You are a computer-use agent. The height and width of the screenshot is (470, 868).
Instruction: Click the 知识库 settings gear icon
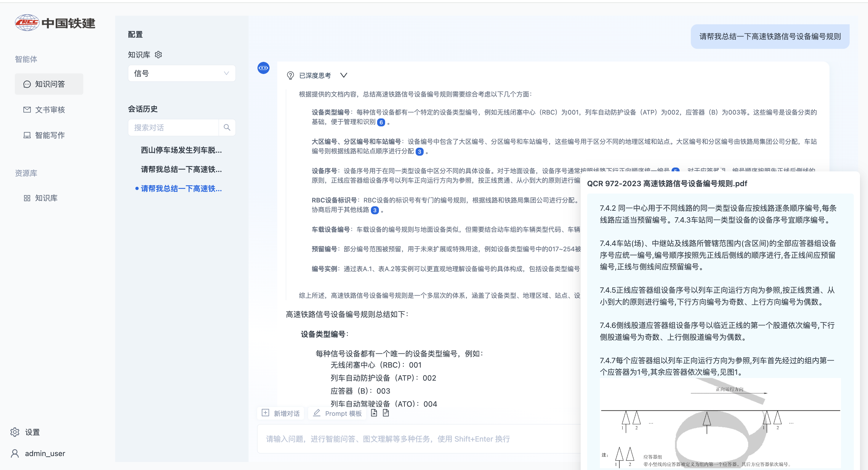click(x=158, y=54)
